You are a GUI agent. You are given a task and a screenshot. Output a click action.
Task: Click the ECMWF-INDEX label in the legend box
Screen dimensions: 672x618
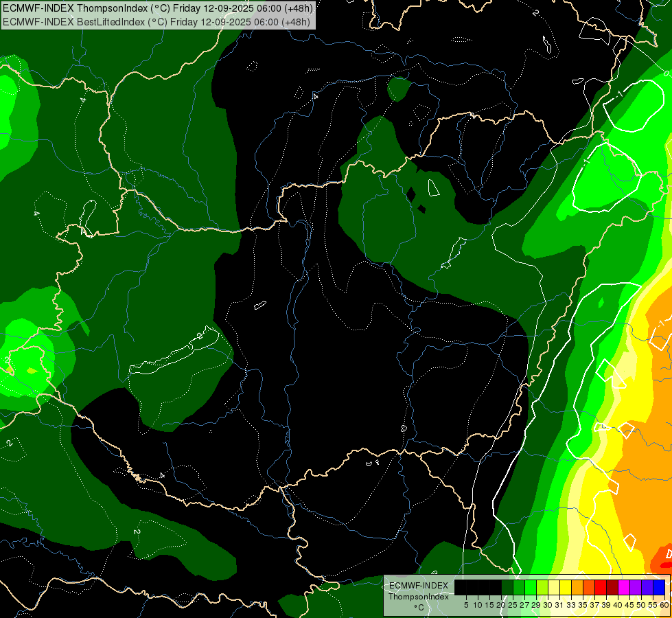418,586
